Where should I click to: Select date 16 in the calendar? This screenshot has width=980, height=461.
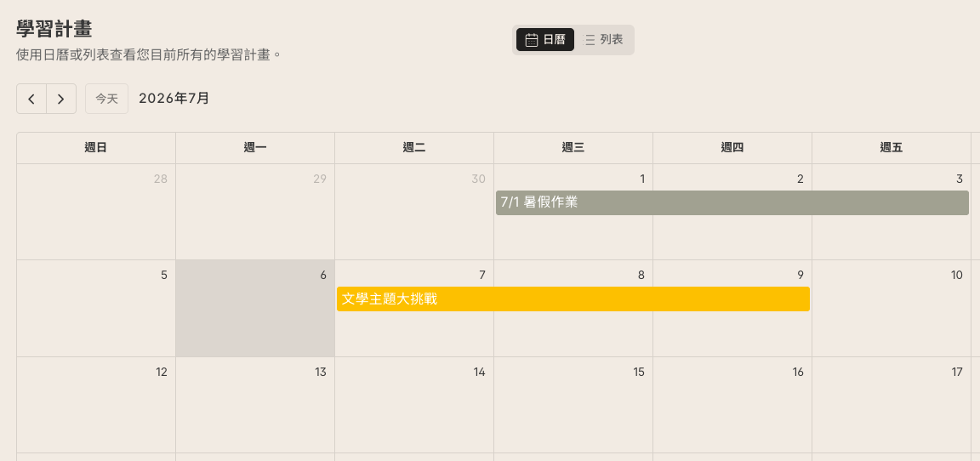pyautogui.click(x=798, y=373)
